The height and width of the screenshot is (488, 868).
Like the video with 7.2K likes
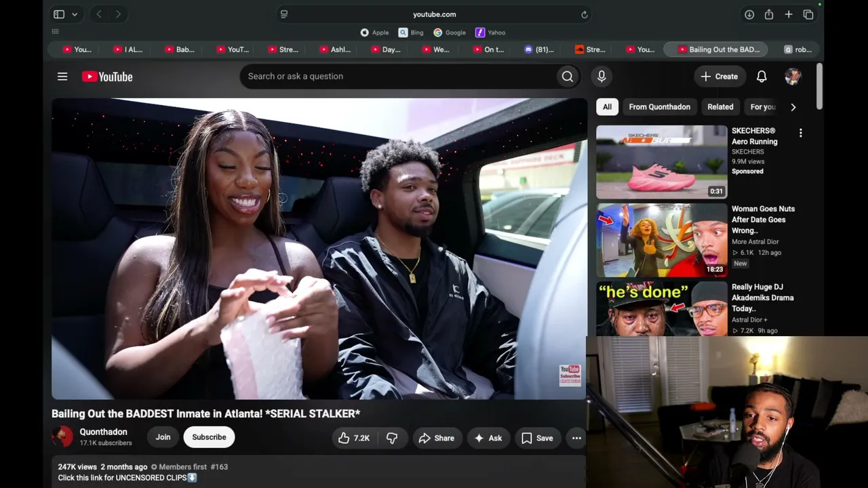point(354,438)
